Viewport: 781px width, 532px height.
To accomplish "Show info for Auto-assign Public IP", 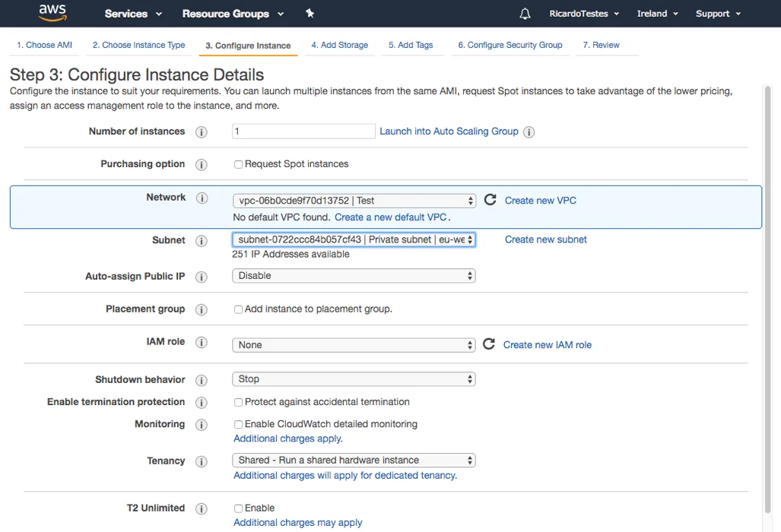I will pos(202,277).
